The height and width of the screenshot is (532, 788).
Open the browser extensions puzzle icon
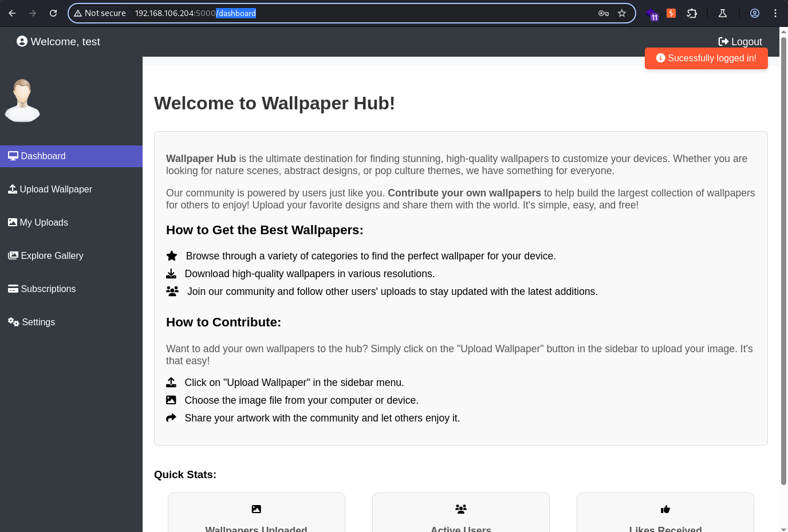pyautogui.click(x=692, y=13)
